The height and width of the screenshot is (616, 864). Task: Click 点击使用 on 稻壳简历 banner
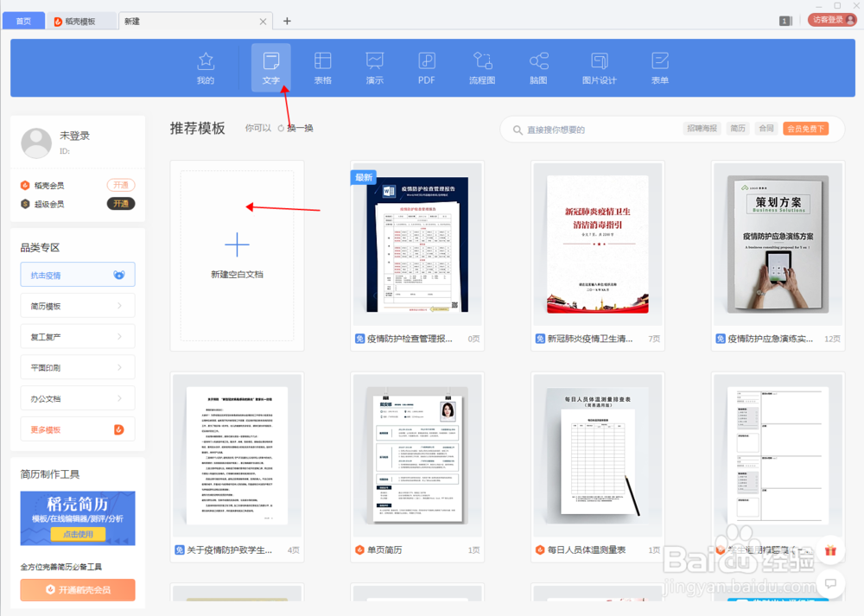click(78, 534)
